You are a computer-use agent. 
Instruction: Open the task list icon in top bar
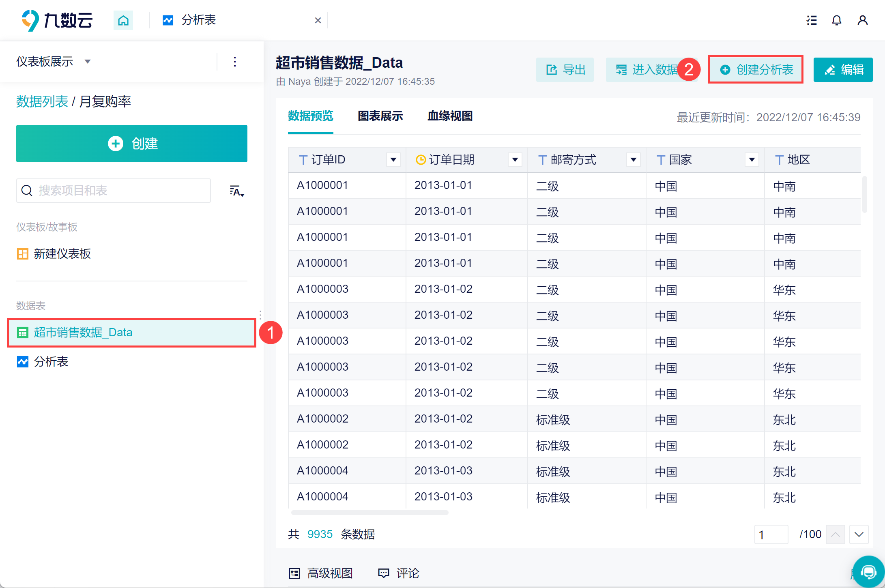[812, 20]
